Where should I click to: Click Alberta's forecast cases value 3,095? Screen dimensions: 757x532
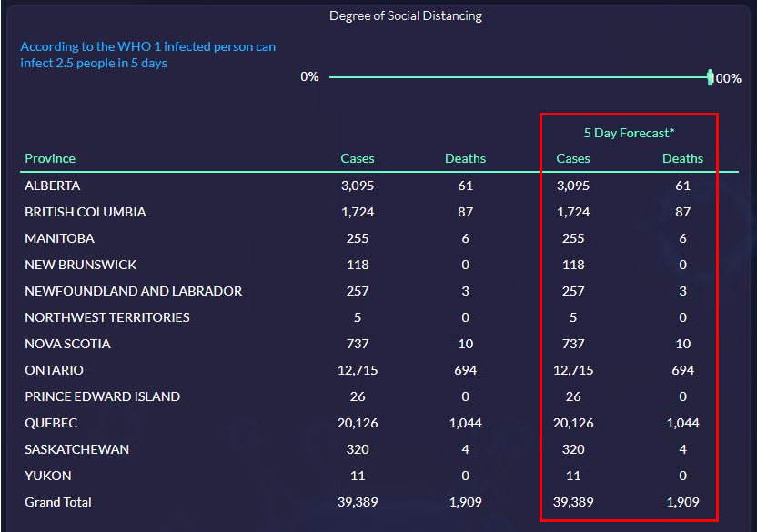[x=573, y=186]
